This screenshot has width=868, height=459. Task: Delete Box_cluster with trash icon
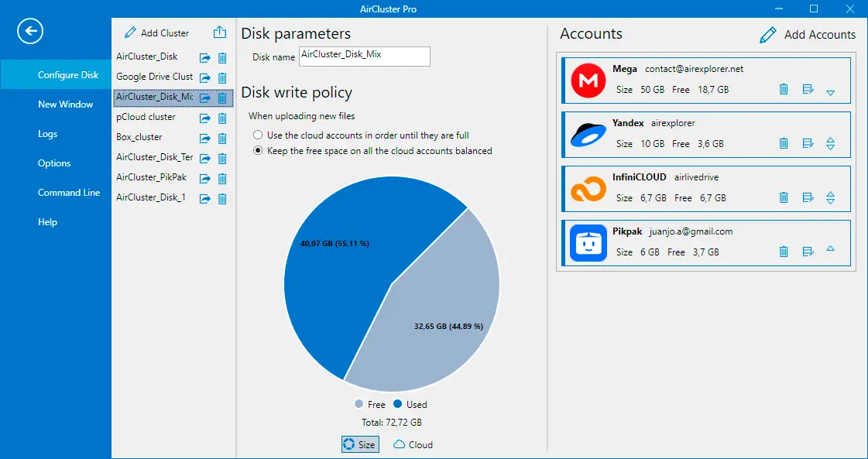[222, 138]
